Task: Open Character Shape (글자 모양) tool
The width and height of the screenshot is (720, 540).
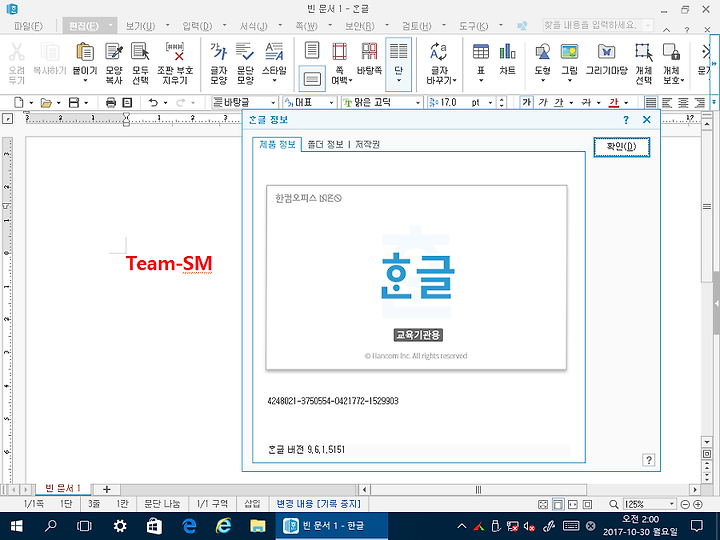Action: (x=219, y=52)
